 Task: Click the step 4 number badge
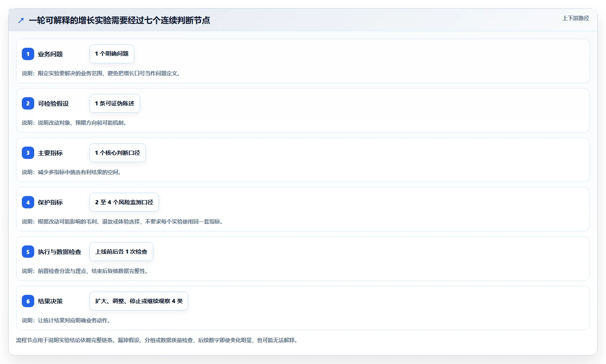point(28,202)
